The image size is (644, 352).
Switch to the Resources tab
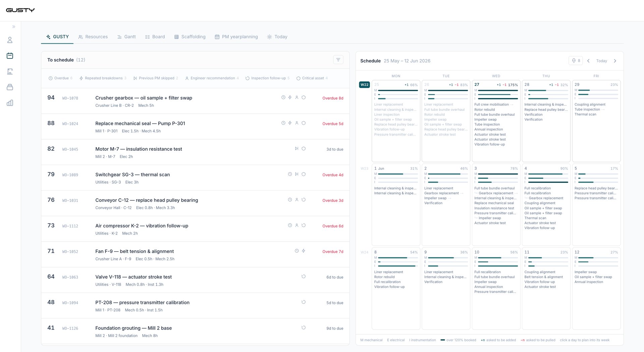click(93, 37)
